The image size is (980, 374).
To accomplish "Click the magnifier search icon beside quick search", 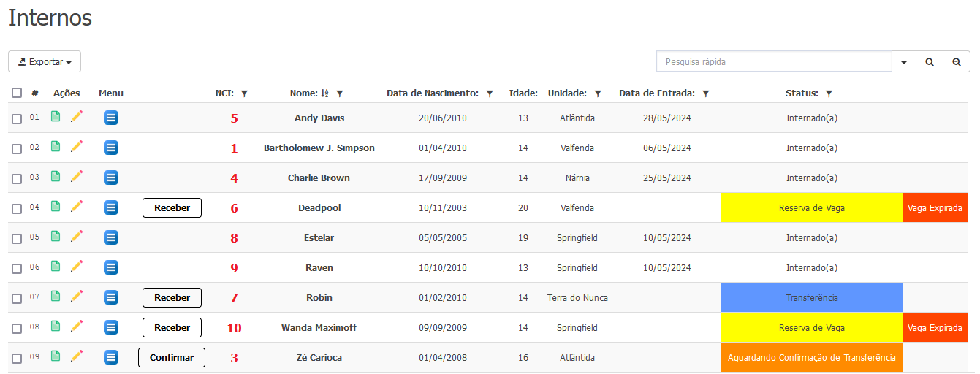I will (930, 62).
